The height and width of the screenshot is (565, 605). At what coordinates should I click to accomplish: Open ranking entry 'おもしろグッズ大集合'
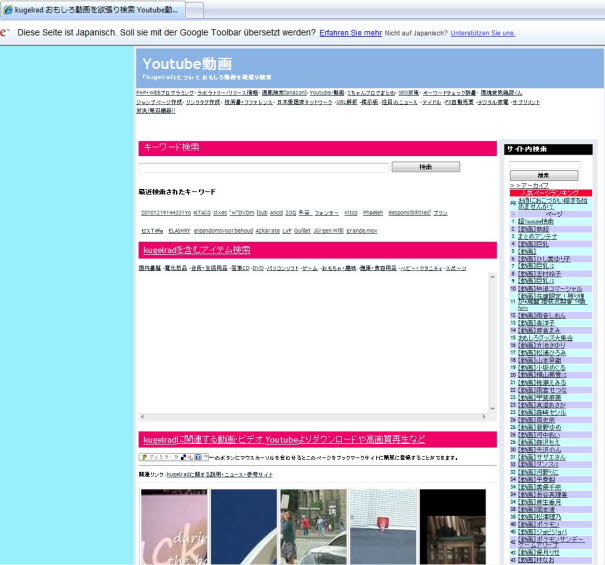(545, 338)
